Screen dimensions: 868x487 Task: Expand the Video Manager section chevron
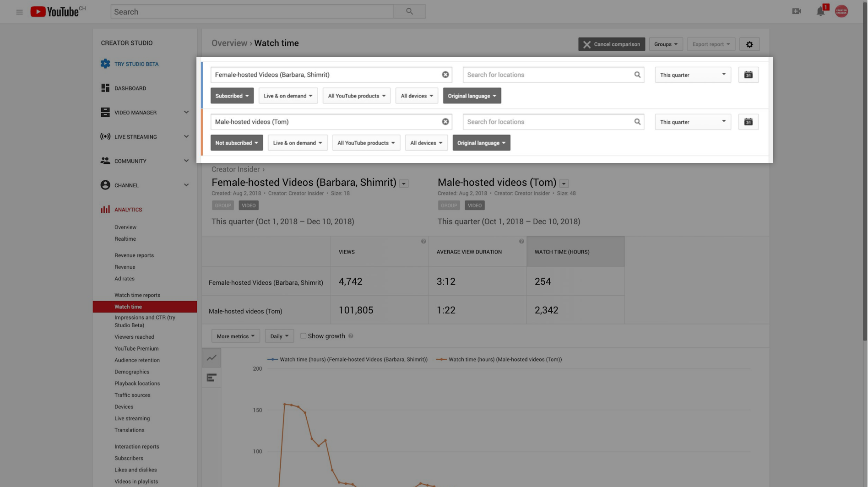186,112
